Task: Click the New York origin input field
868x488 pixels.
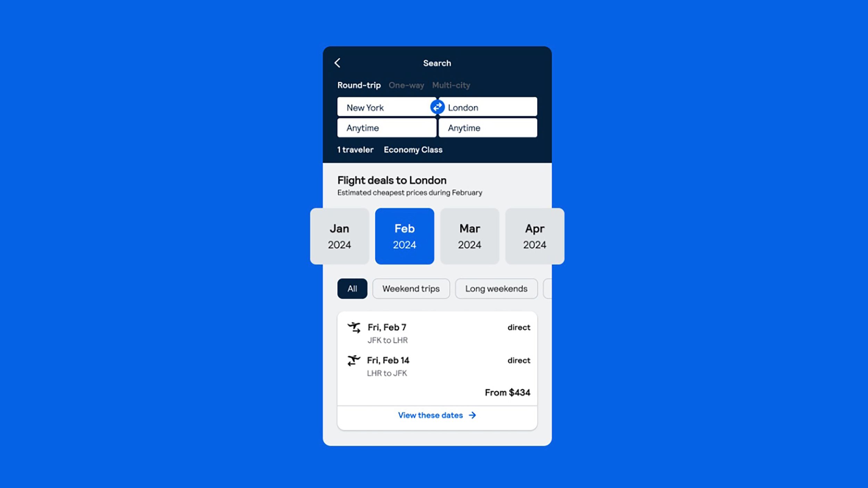Action: [x=387, y=107]
